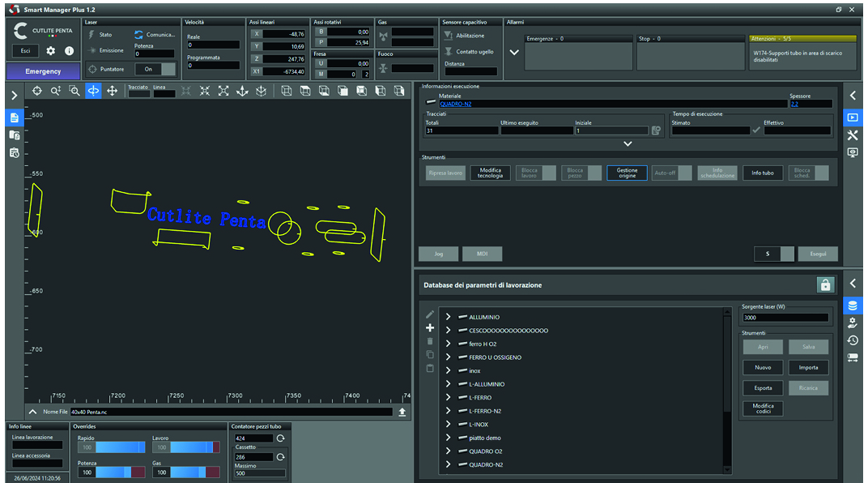
Task: Click the Info tubo button
Action: pos(763,173)
